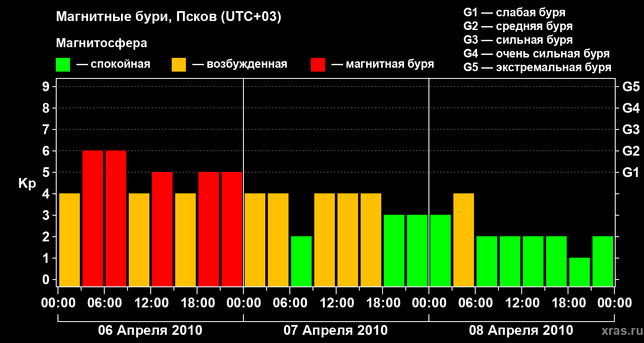The image size is (644, 343).
Task: Select the green Kp 3 bar starting 00:00 on 08 Апреля
Action: tap(440, 250)
